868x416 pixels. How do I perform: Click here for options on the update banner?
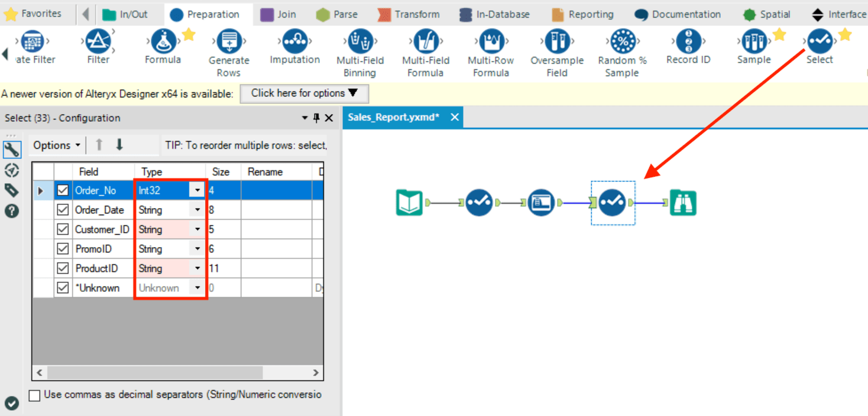tap(303, 93)
